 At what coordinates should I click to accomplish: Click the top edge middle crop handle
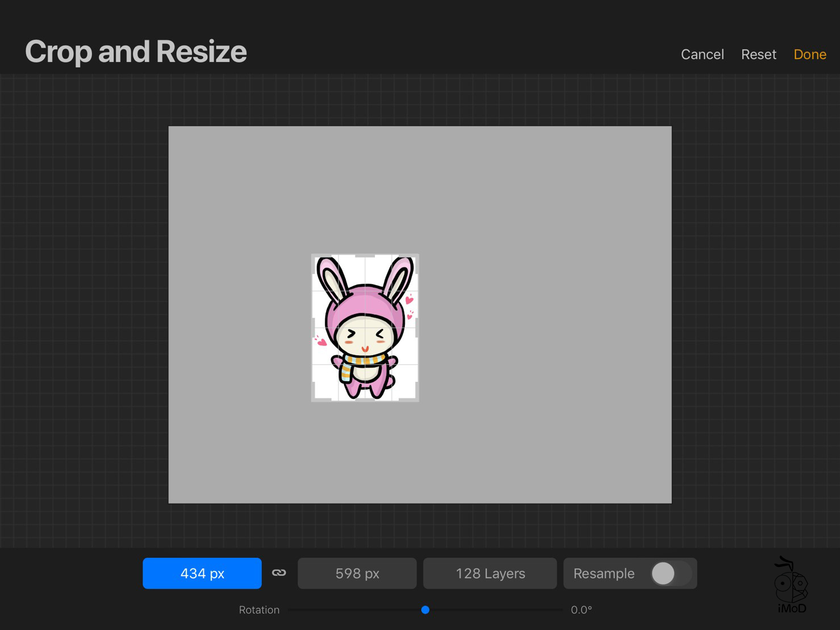pyautogui.click(x=365, y=255)
